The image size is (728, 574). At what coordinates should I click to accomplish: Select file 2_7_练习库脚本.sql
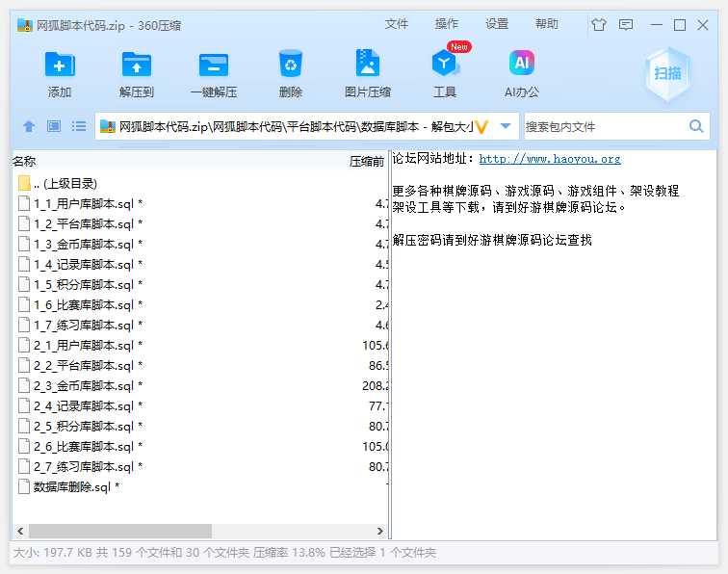click(200, 466)
